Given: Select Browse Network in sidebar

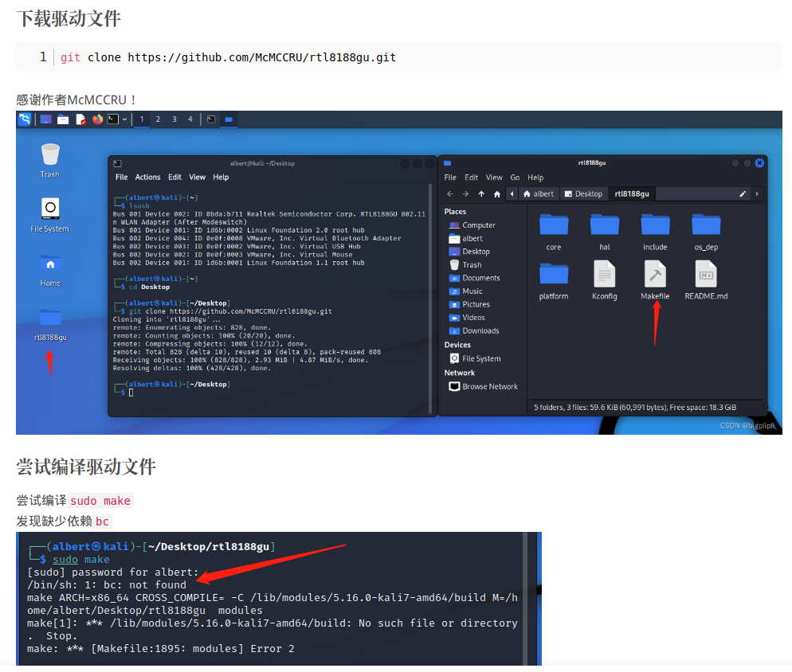Looking at the screenshot, I should click(x=484, y=386).
